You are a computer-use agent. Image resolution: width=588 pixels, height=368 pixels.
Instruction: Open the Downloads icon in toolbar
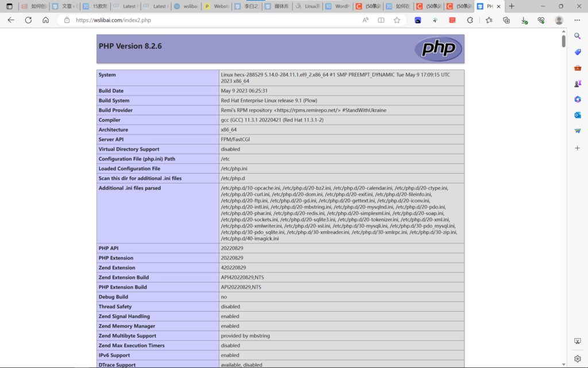pos(524,20)
